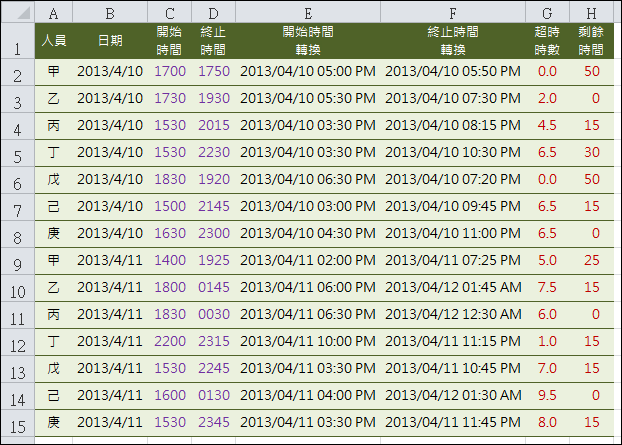Select column H header
Viewport: 622px width, 445px height.
[591, 13]
